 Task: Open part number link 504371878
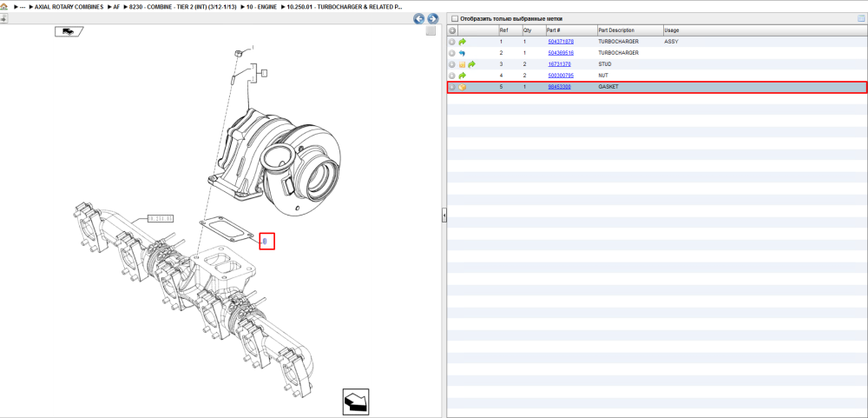point(561,42)
